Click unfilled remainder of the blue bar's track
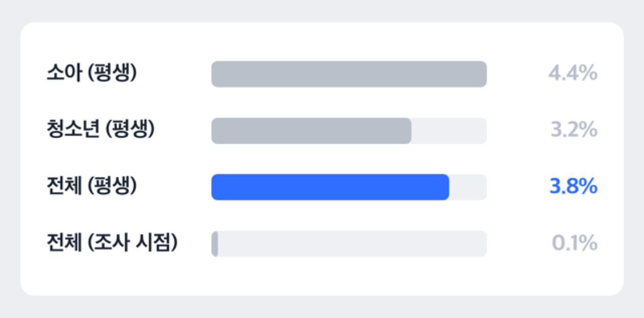 click(468, 187)
